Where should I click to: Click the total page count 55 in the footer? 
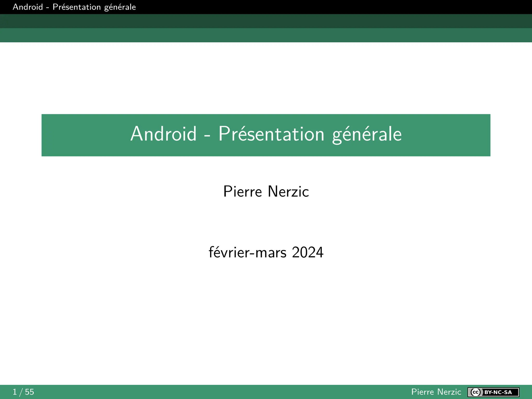[x=29, y=392]
